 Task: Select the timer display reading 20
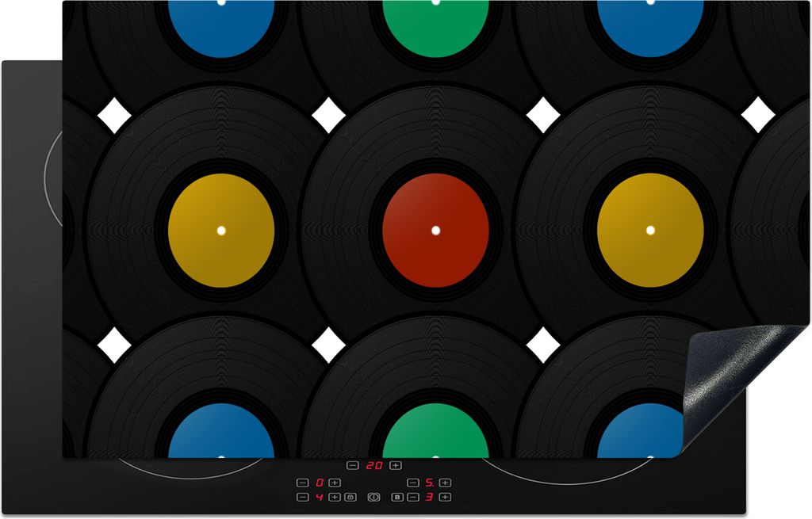tap(374, 466)
